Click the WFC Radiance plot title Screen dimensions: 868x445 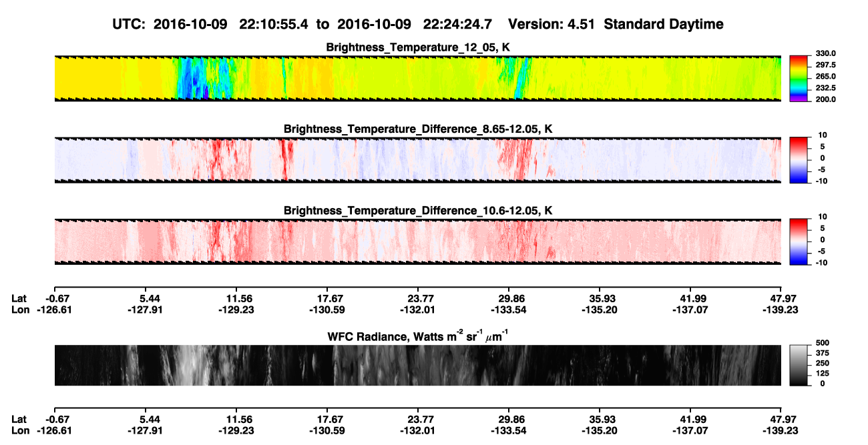[x=416, y=337]
